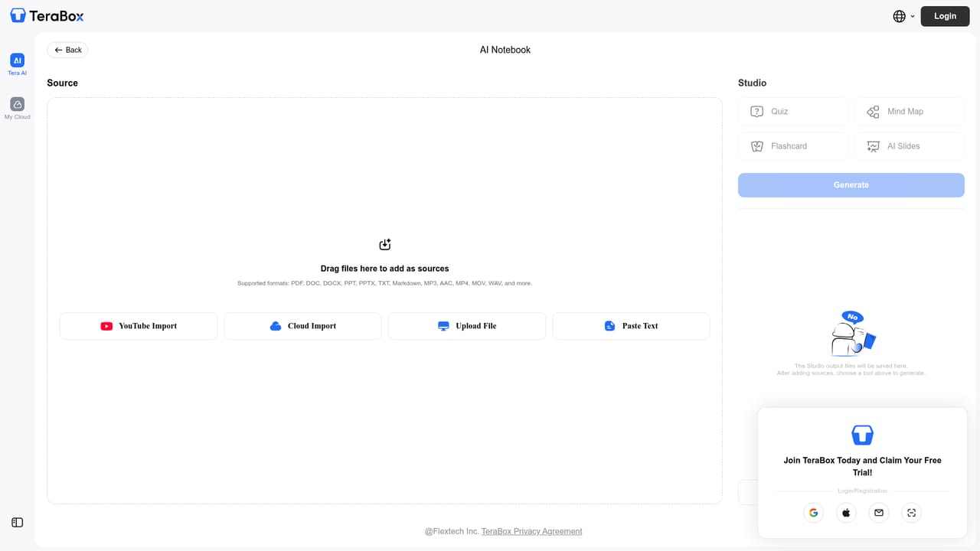Click the TeraBox logo in signup popup
Screen dimensions: 980x551
point(863,435)
